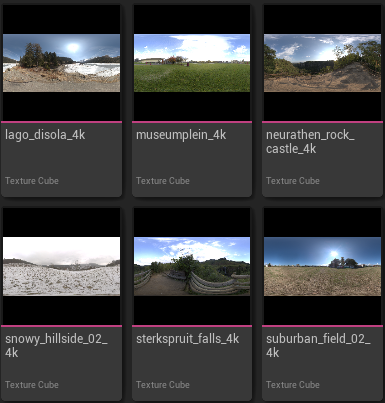This screenshot has width=385, height=403.
Task: Click the neurathen_rock_castle_4k asset name text
Action: coord(310,142)
